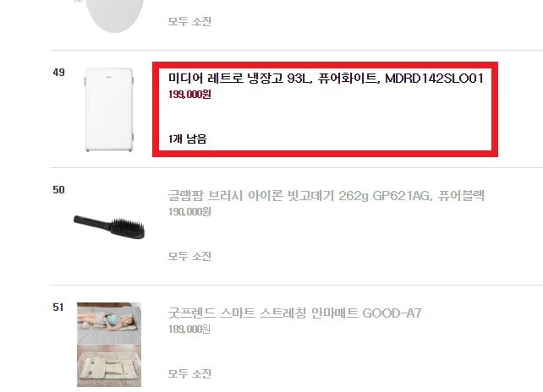Screen dimensions: 543x392
Task: Click the 1개 남음 stock label
Action: [x=188, y=139]
